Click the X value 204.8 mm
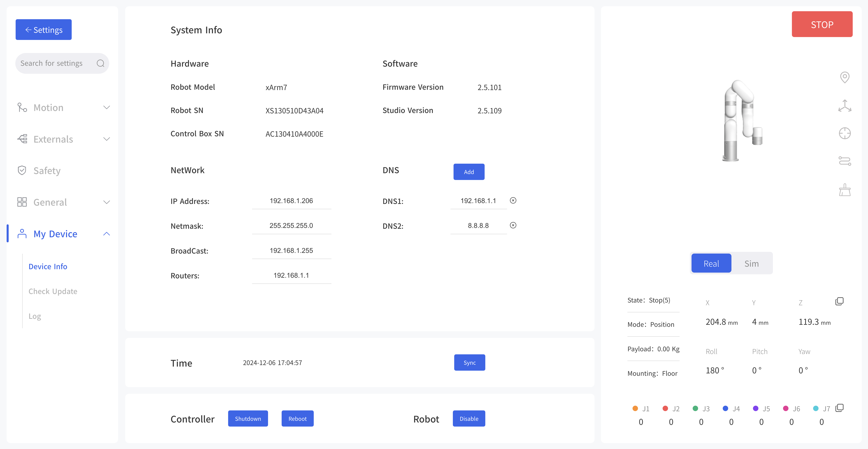The image size is (868, 449). pos(721,322)
